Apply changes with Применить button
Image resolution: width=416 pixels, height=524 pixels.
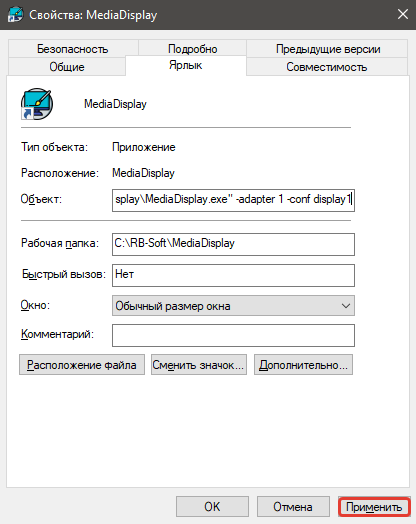coord(374,507)
